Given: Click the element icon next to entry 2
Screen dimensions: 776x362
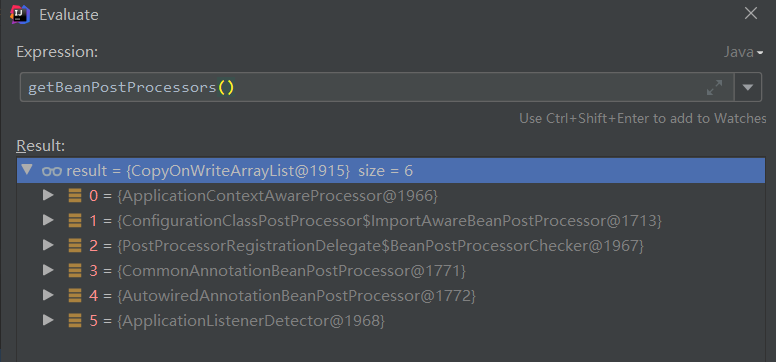Looking at the screenshot, I should pyautogui.click(x=75, y=246).
